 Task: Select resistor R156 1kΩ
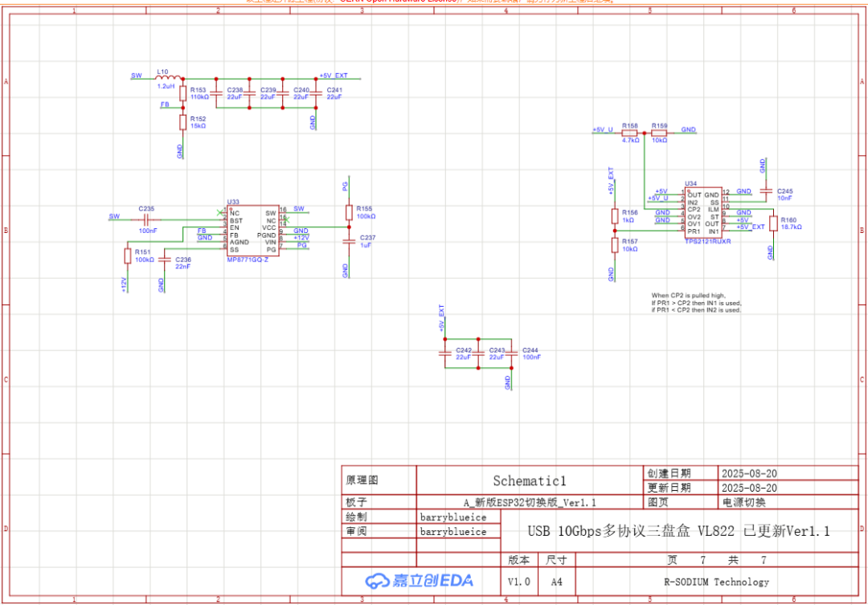coord(615,216)
